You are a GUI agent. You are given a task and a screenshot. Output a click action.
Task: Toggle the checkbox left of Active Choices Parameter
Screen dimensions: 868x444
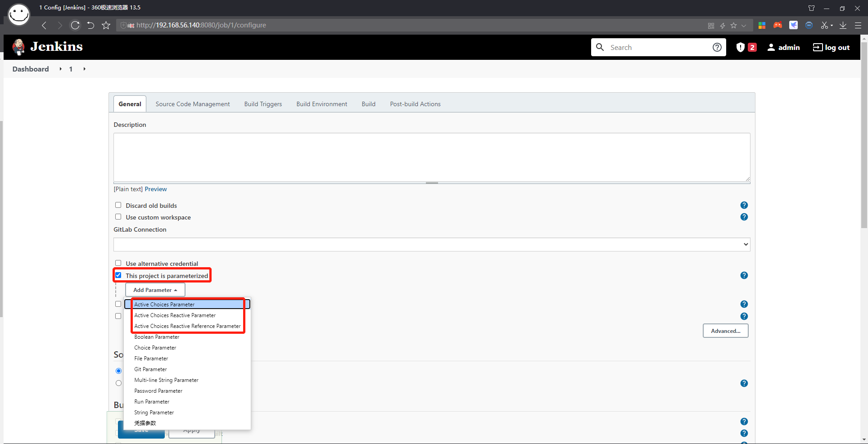[118, 304]
